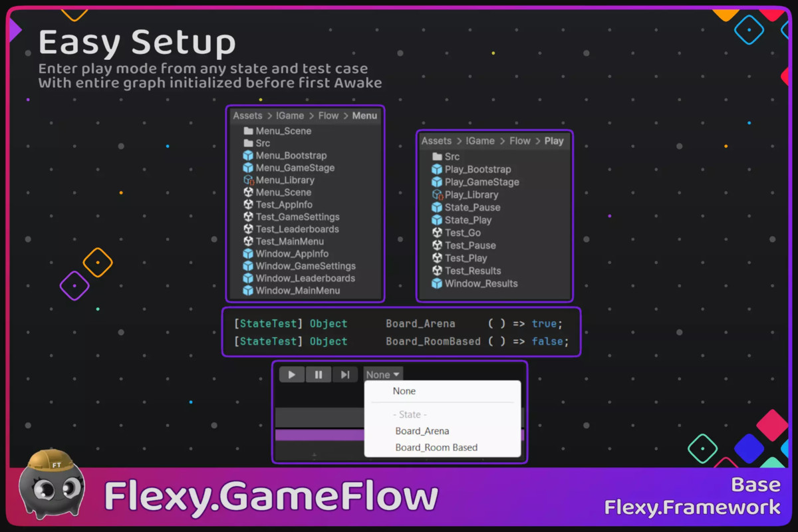This screenshot has height=532, width=798.
Task: Click the Play mode button
Action: (x=292, y=374)
